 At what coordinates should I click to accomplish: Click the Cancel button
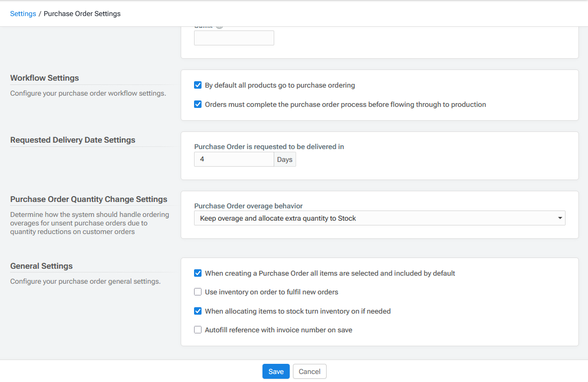coord(310,371)
